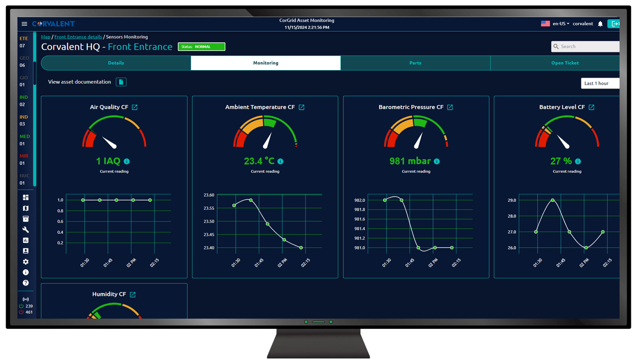The image size is (637, 364).
Task: Click the sidebar settings gear icon
Action: tap(25, 262)
